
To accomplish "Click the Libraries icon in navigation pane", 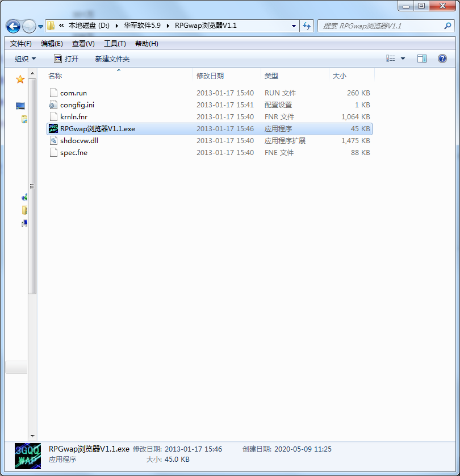I will pyautogui.click(x=24, y=119).
